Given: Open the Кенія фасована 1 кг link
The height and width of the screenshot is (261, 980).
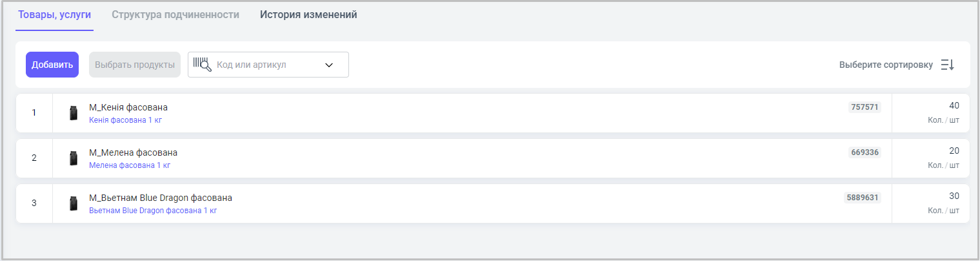Looking at the screenshot, I should tap(130, 120).
